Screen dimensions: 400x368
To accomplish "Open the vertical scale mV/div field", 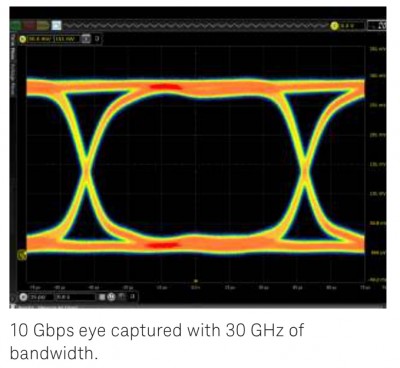I will (x=40, y=39).
